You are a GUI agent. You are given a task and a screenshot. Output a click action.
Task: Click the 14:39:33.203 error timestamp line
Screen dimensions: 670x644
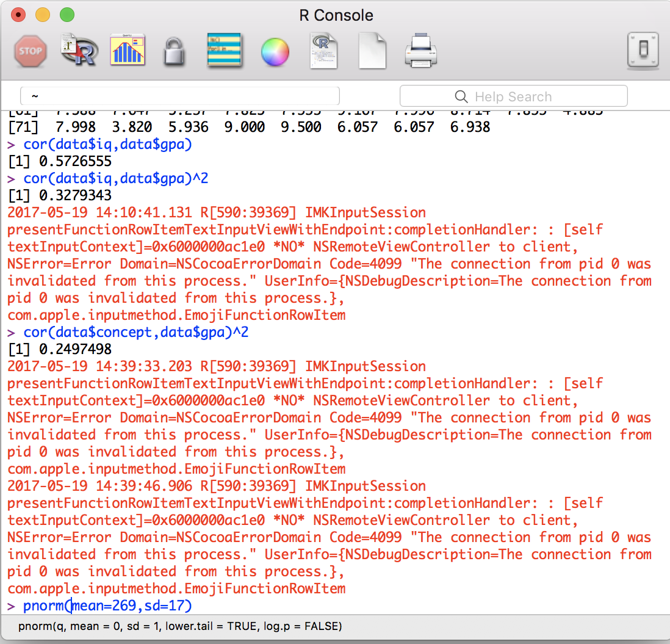click(x=216, y=366)
